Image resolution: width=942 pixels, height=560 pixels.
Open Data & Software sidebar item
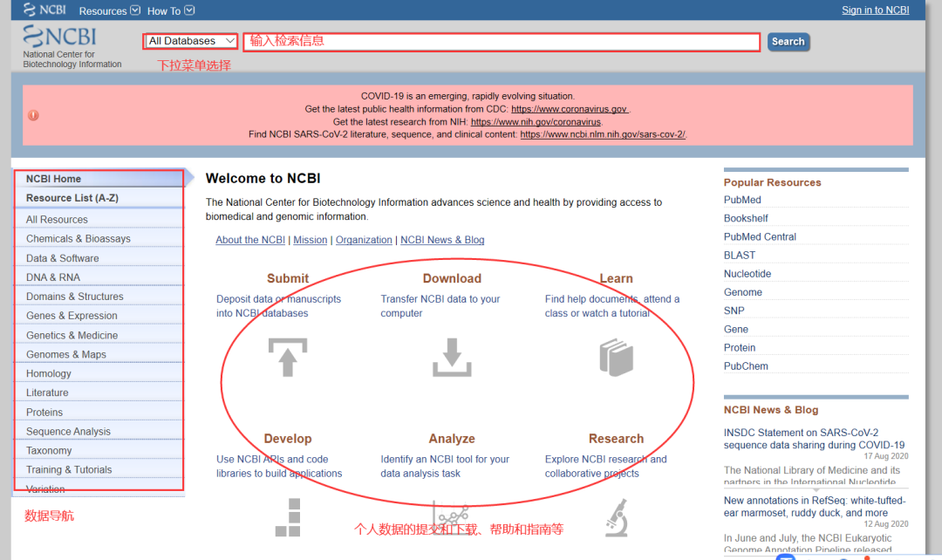(99, 258)
